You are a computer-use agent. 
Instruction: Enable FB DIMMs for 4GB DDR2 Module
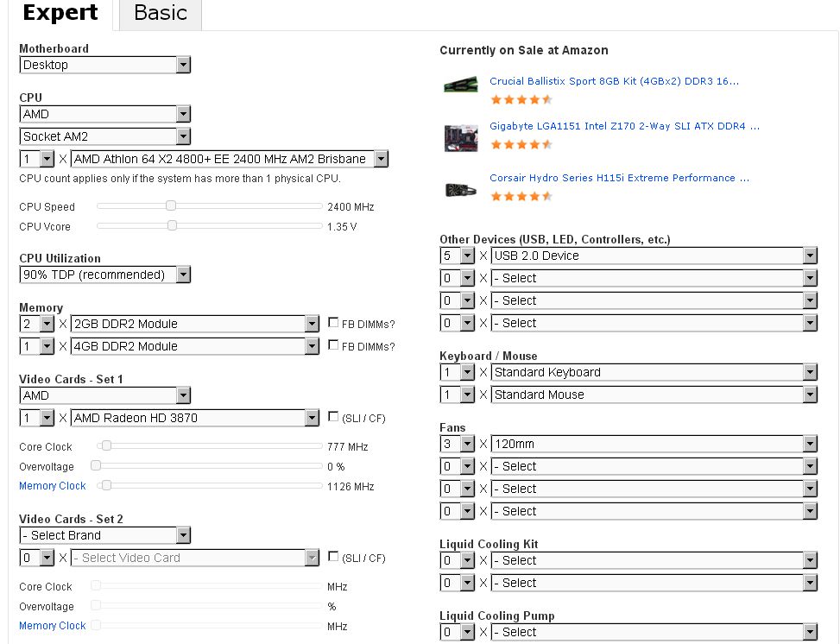coord(333,346)
